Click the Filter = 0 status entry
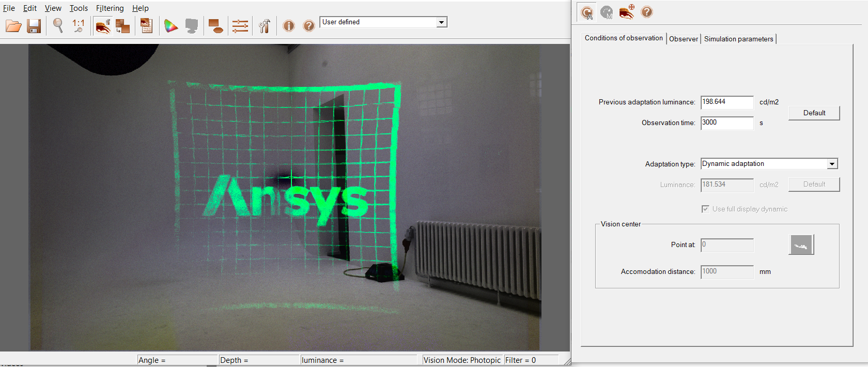The width and height of the screenshot is (868, 367). pyautogui.click(x=531, y=360)
